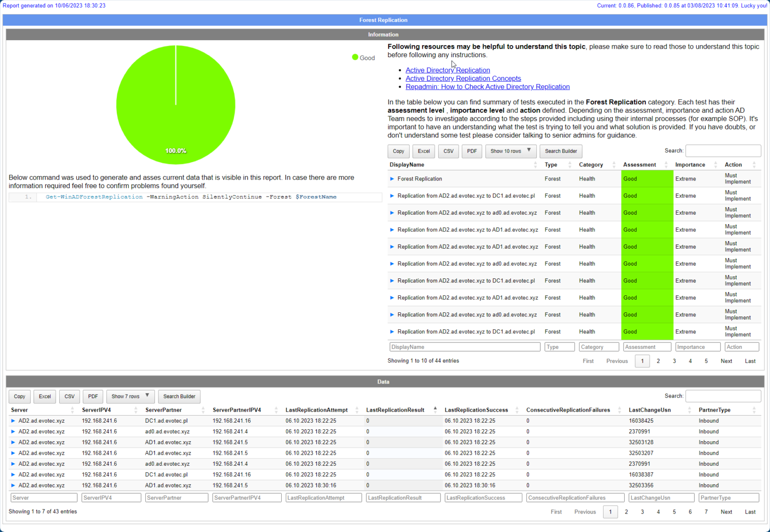
Task: Open the Show 7 rows dropdown
Action: 130,396
